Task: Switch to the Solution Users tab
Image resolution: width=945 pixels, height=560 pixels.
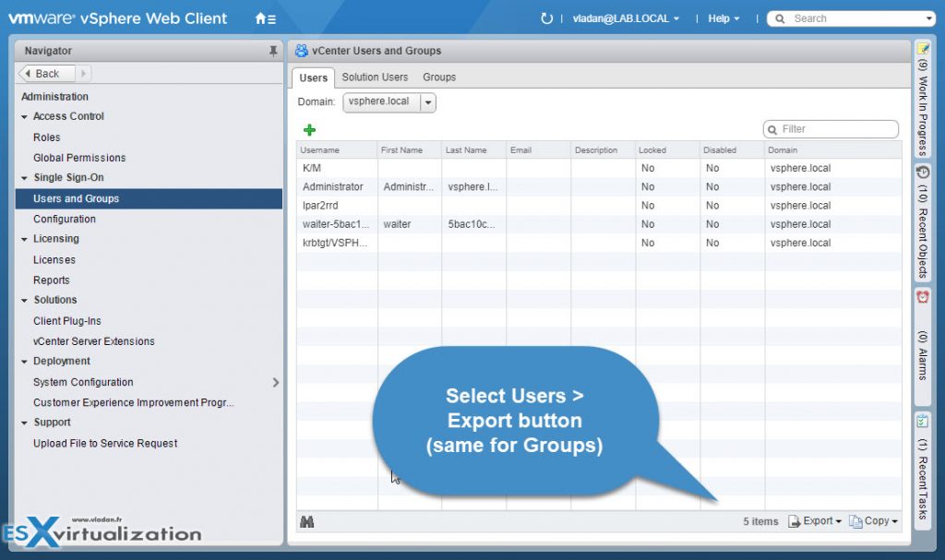Action: click(375, 77)
